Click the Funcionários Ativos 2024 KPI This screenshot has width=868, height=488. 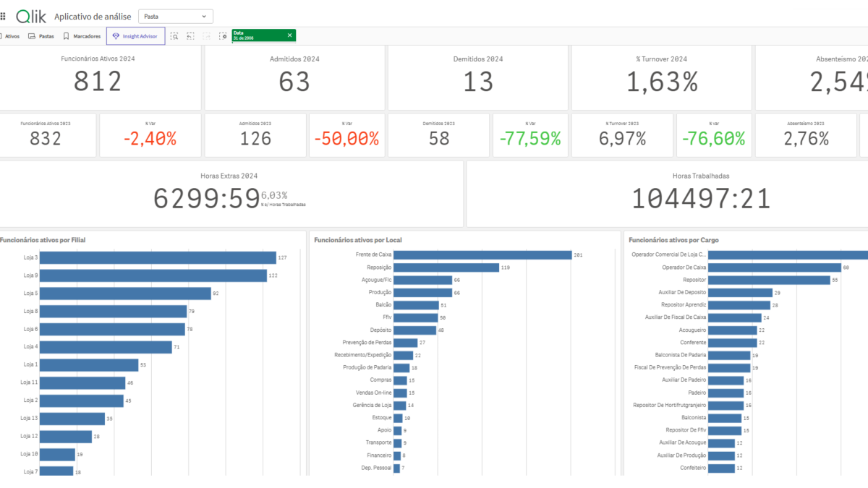pyautogui.click(x=98, y=77)
